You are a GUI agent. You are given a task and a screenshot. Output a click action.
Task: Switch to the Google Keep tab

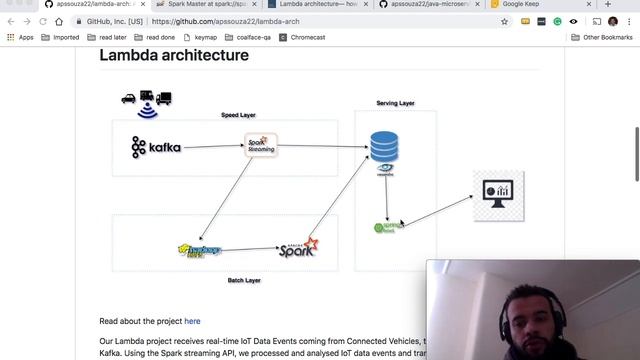click(540, 4)
